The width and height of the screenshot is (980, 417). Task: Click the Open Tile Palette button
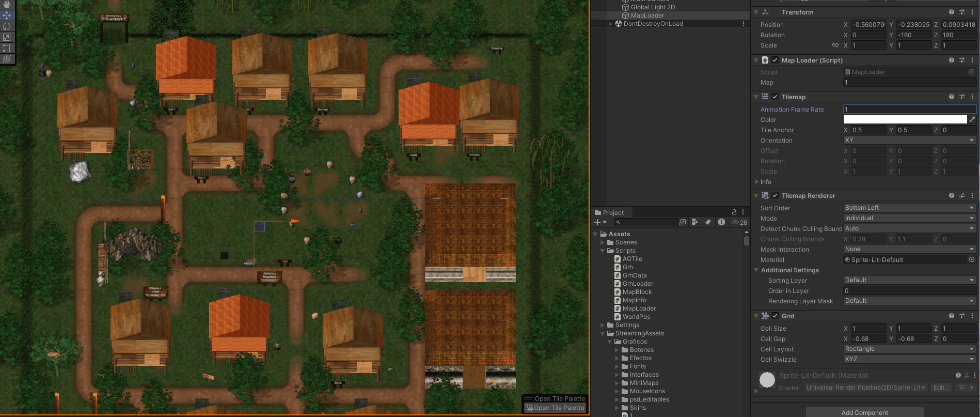click(x=556, y=408)
